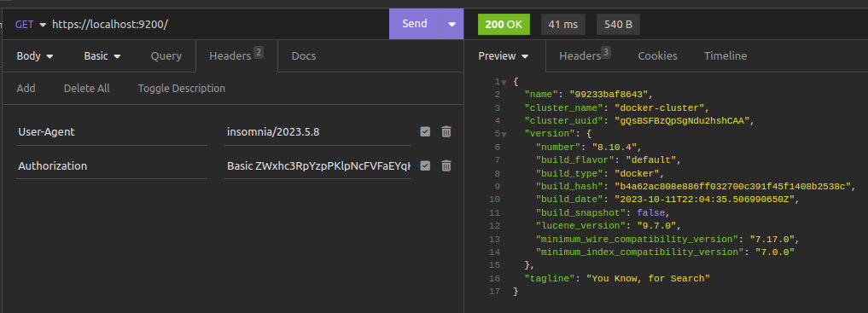The image size is (868, 313).
Task: Switch to the Query tab
Action: pyautogui.click(x=166, y=55)
